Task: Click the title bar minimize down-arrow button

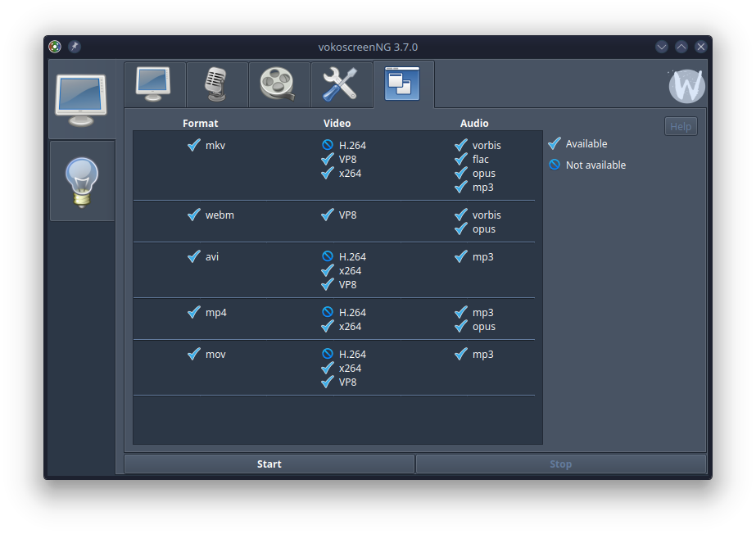Action: 662,47
